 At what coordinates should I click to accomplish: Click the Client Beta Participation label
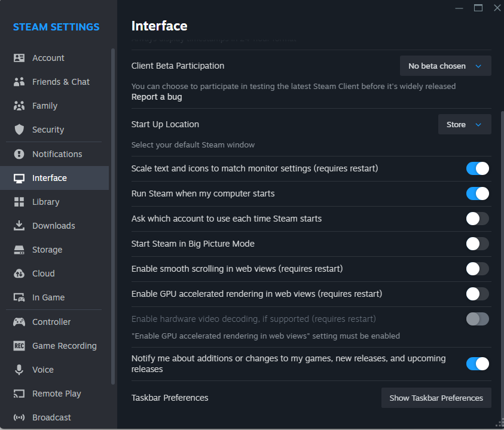coord(178,66)
